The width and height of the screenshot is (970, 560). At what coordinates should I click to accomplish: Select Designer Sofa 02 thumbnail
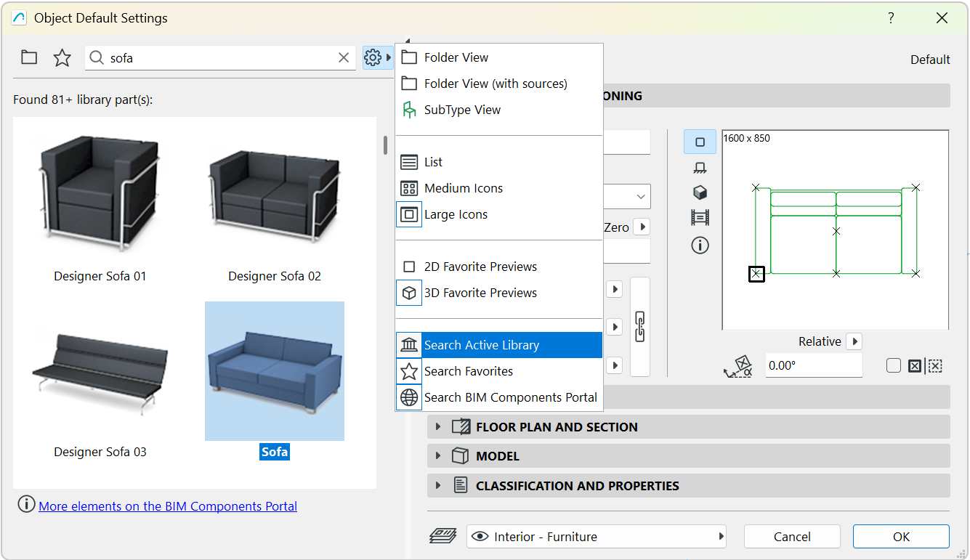(275, 194)
